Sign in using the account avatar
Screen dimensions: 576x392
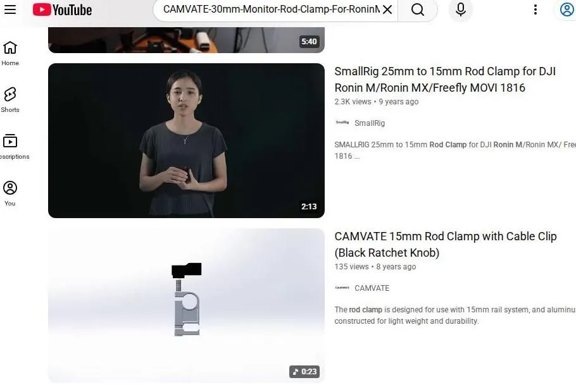click(567, 9)
